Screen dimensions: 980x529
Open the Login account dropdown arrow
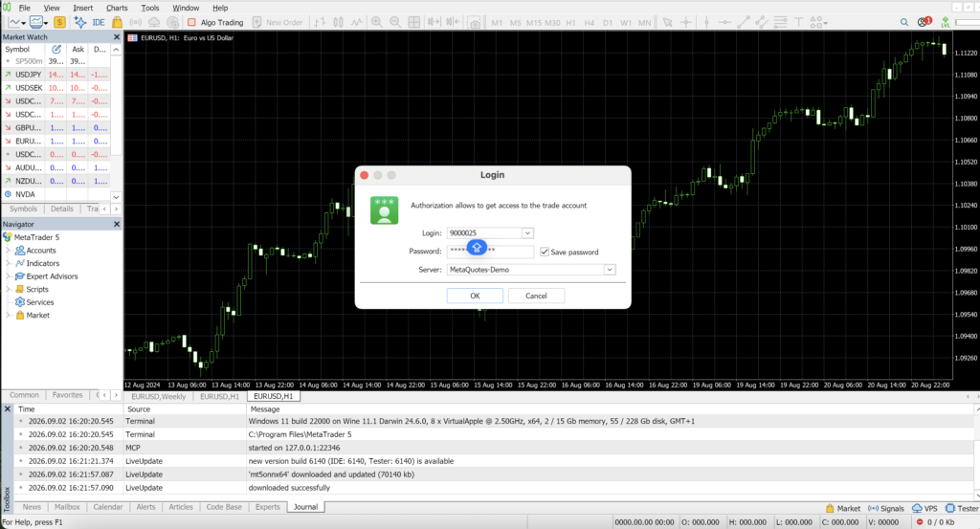coord(527,233)
